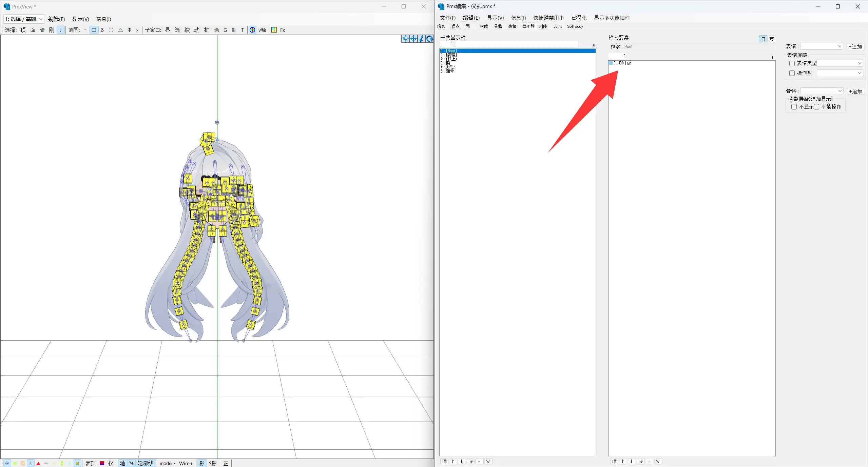The image size is (868, 467).
Task: Click the +追加 button next to 表情
Action: click(x=855, y=47)
